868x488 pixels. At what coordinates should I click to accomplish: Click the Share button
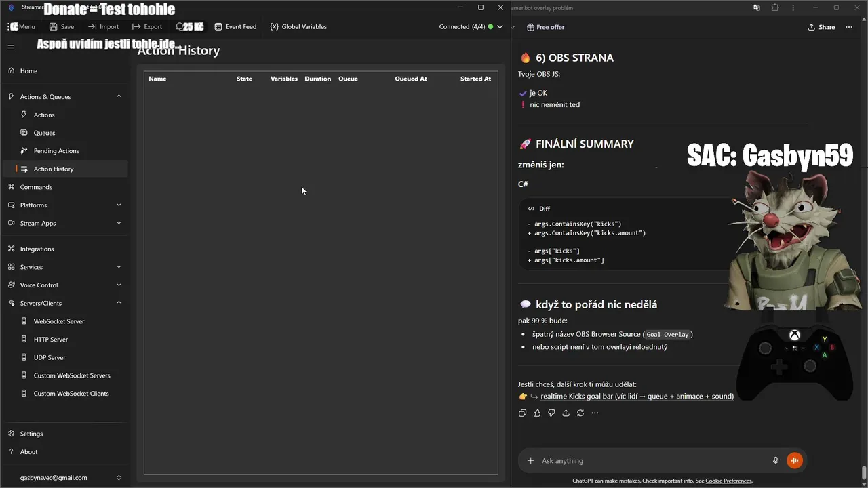point(821,27)
